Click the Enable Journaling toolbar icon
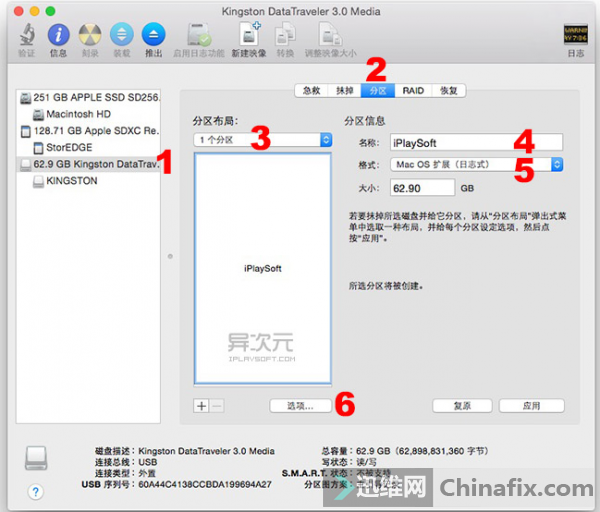This screenshot has height=512, width=600. (x=199, y=34)
